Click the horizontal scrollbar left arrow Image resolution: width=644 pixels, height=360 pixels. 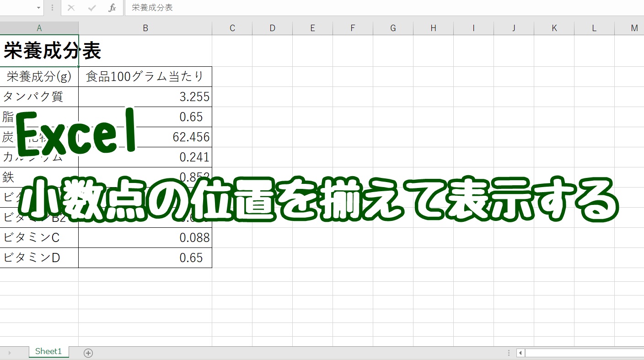(x=521, y=353)
